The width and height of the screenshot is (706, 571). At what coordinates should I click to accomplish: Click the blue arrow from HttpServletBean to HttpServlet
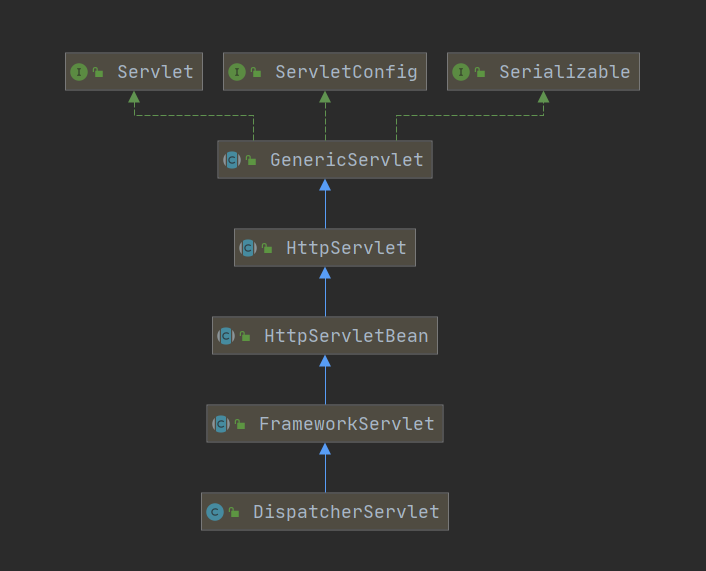coord(325,292)
